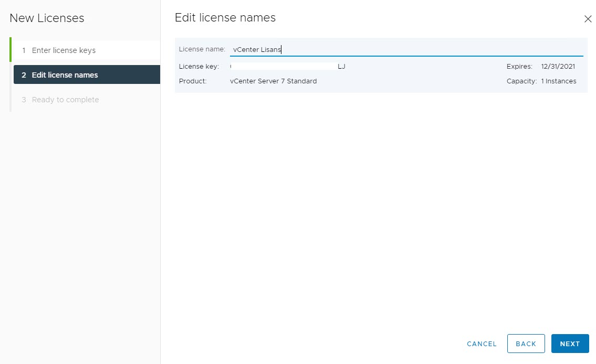Click the vCenter Server 7 Standard text

click(x=273, y=81)
